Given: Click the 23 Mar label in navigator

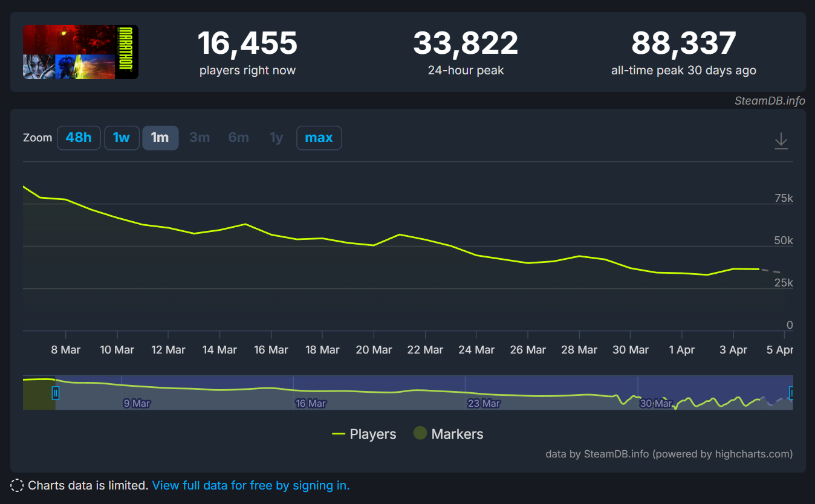Looking at the screenshot, I should (x=483, y=403).
